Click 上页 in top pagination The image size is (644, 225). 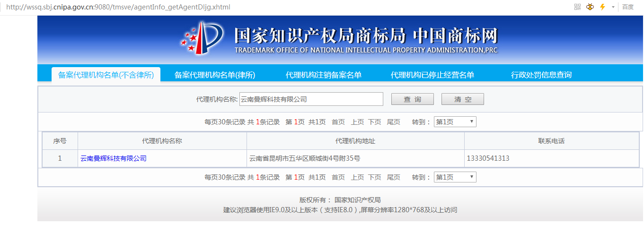click(357, 122)
